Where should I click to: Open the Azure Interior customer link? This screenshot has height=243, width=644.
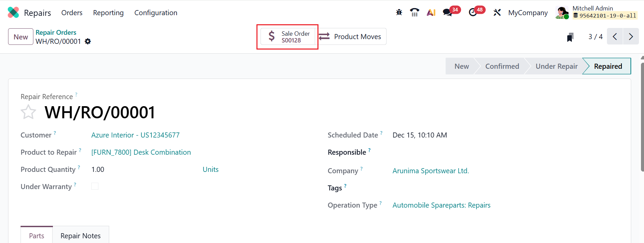click(135, 135)
